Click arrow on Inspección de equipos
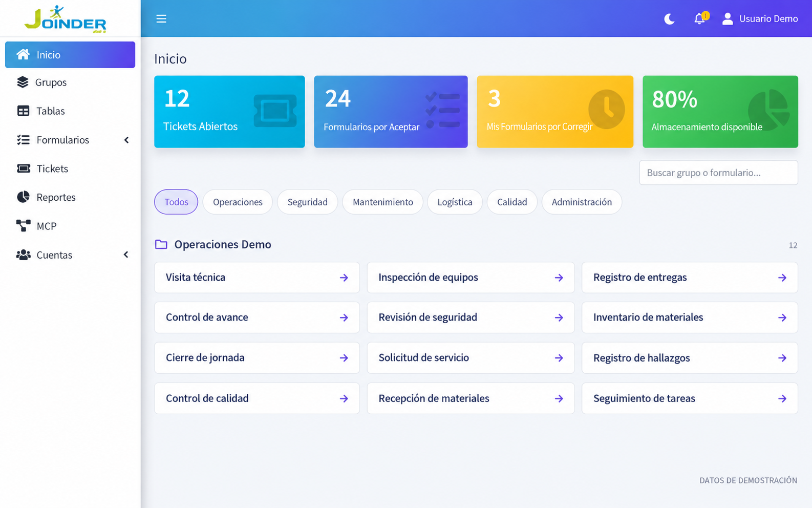The height and width of the screenshot is (508, 812). pyautogui.click(x=559, y=278)
